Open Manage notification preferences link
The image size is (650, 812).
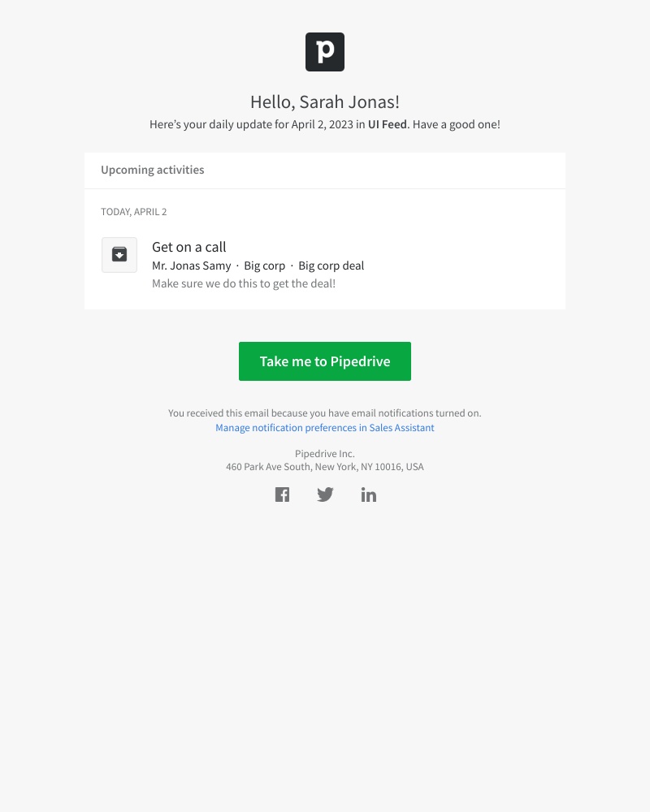[x=325, y=428]
